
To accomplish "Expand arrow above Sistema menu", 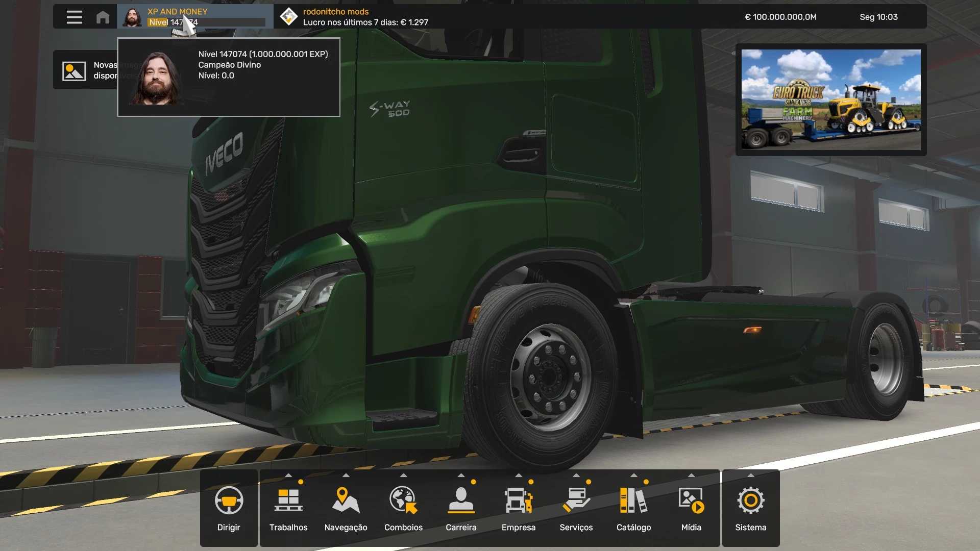I will (x=750, y=475).
